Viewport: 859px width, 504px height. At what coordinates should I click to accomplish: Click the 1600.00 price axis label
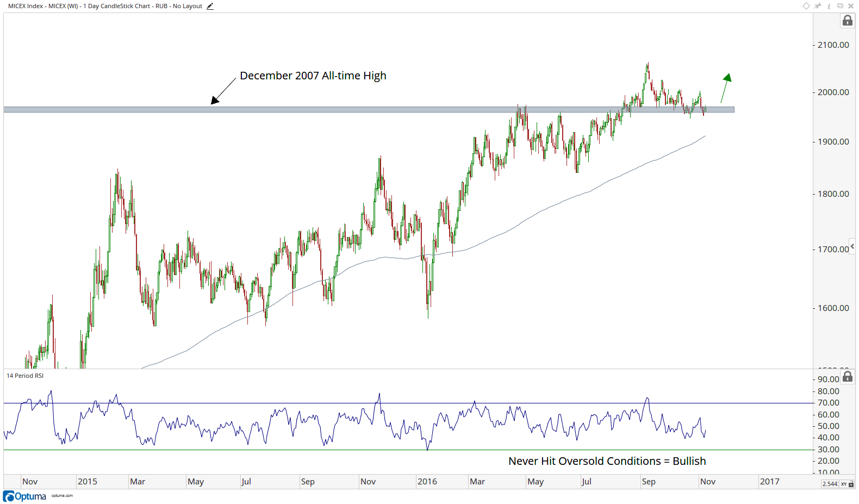point(833,308)
